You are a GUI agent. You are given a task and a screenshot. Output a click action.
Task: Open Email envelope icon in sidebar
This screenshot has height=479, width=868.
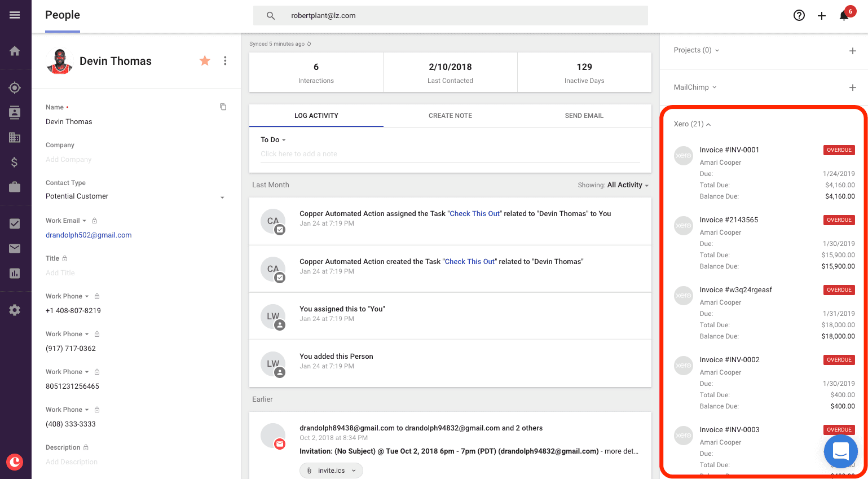tap(15, 248)
